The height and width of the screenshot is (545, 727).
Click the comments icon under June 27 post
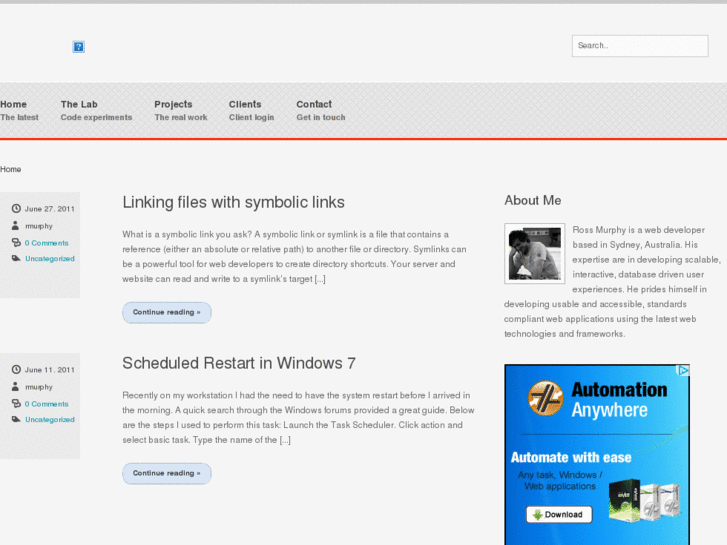16,243
